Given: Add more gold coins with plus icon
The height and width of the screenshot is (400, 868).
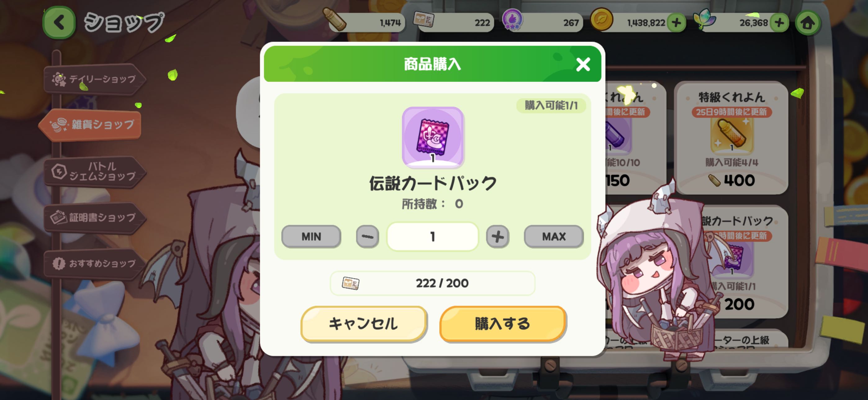Looking at the screenshot, I should point(676,23).
